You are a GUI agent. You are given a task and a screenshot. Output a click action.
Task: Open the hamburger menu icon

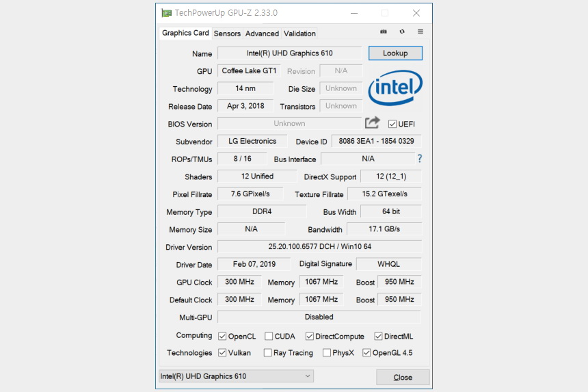click(x=420, y=32)
